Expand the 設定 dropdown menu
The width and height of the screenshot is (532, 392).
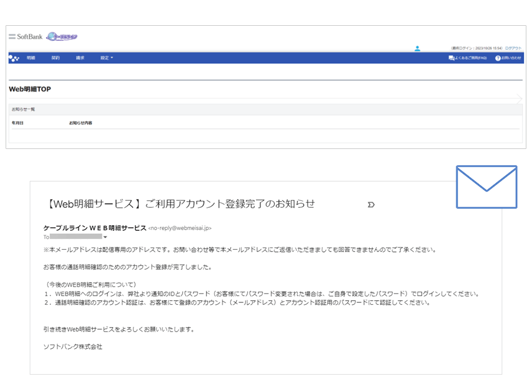click(106, 58)
